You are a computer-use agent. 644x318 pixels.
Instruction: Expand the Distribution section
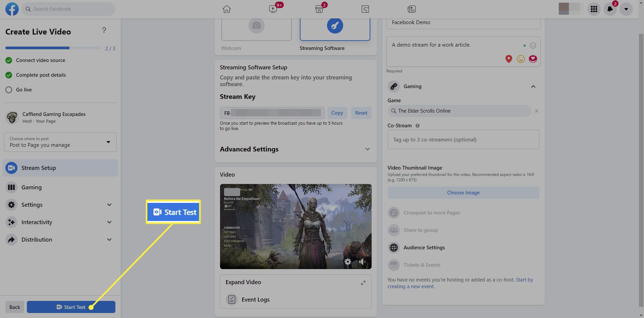tap(109, 240)
